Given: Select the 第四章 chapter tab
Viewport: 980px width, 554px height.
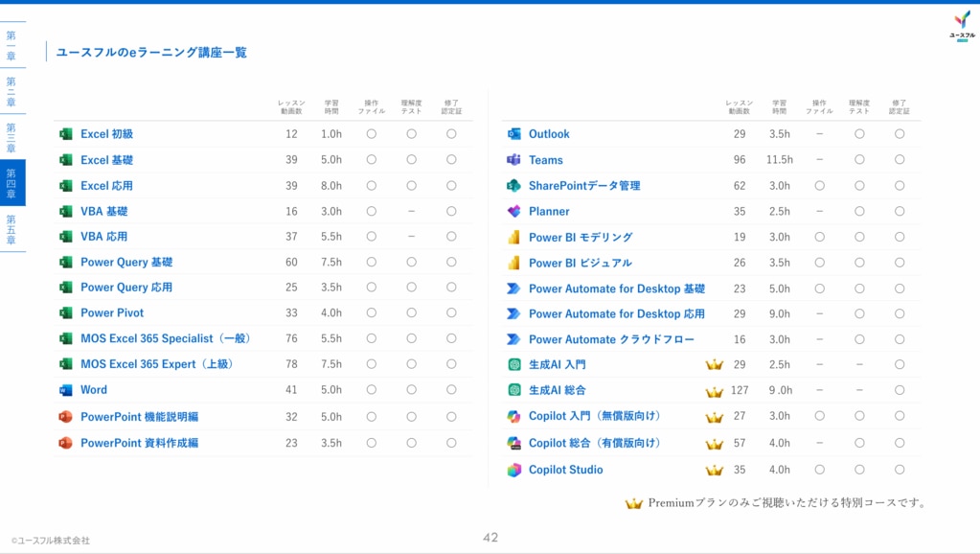Looking at the screenshot, I should click(11, 183).
